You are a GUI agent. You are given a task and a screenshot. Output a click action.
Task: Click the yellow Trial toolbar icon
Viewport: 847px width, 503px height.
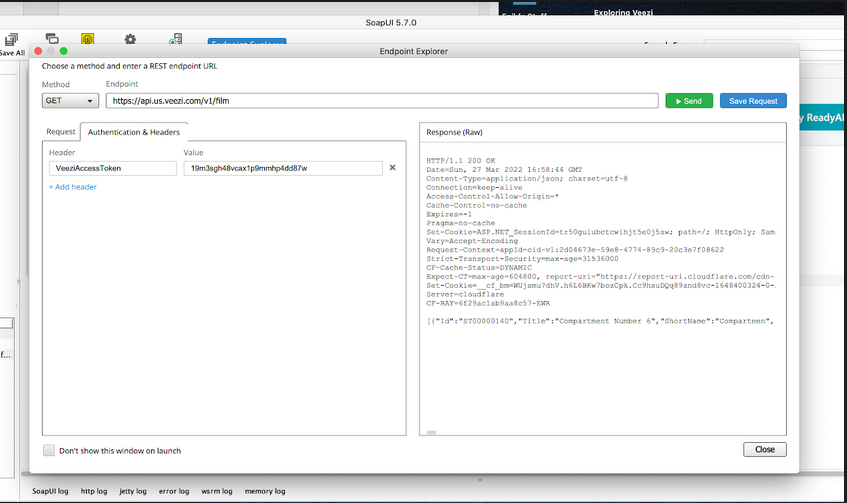pos(88,38)
